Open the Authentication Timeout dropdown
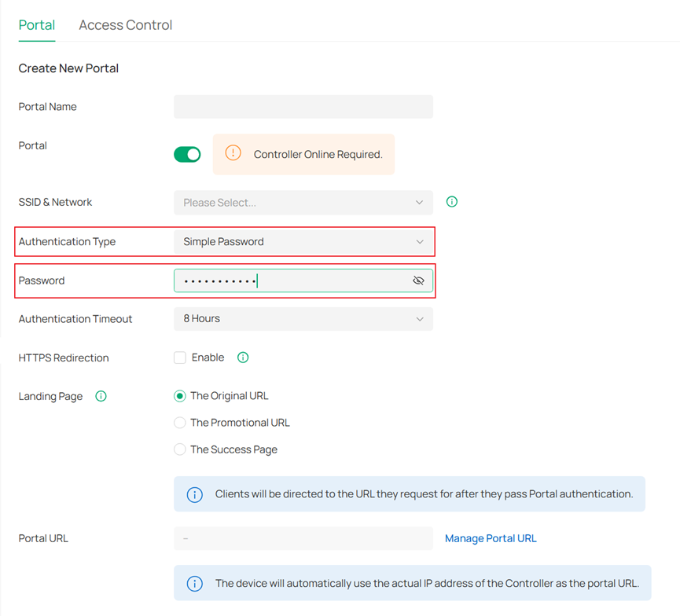Viewport: 680px width, 616px height. 303,318
